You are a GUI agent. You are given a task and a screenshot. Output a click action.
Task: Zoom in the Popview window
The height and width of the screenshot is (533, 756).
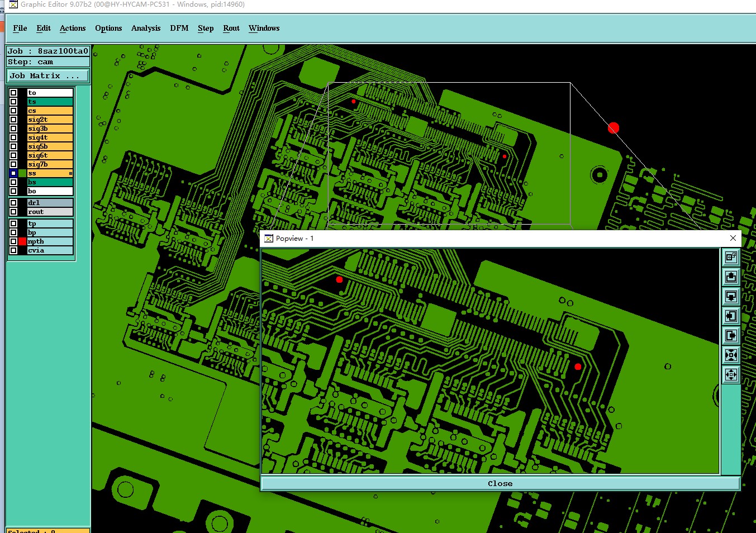tap(731, 355)
